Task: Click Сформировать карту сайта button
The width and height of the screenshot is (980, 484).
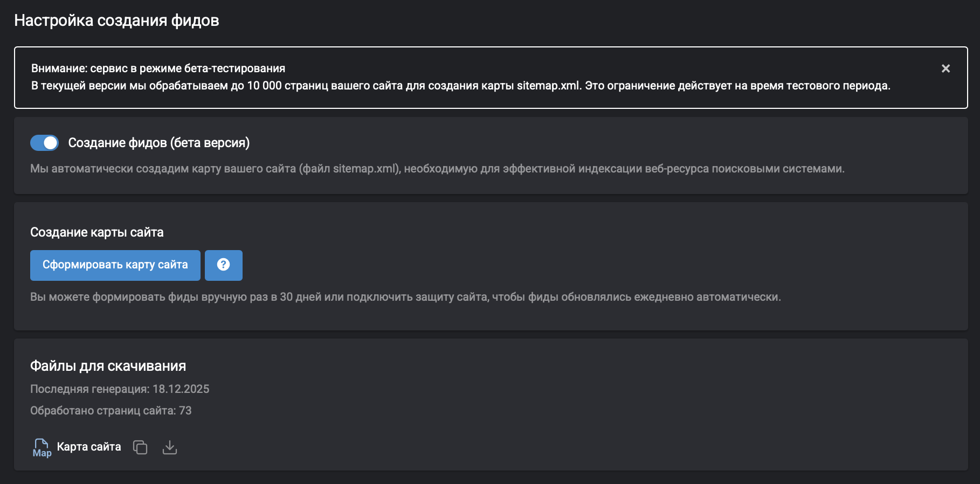Action: 115,265
